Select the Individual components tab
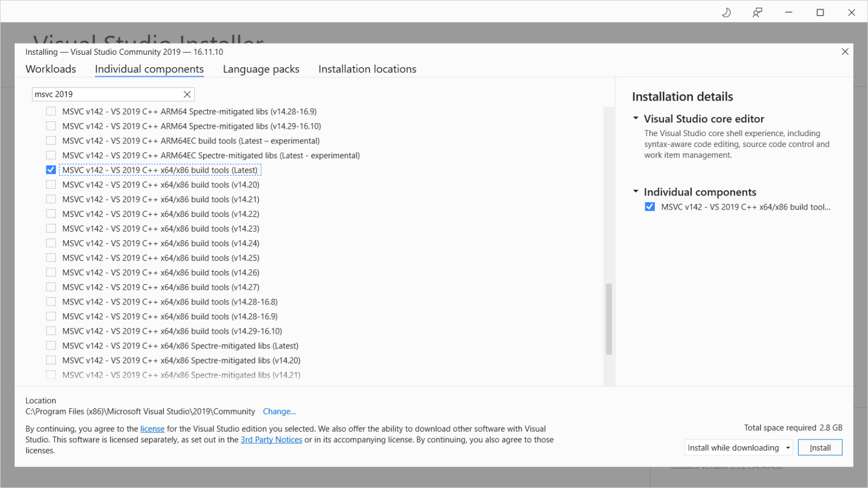Viewport: 868px width, 488px height. tap(149, 69)
